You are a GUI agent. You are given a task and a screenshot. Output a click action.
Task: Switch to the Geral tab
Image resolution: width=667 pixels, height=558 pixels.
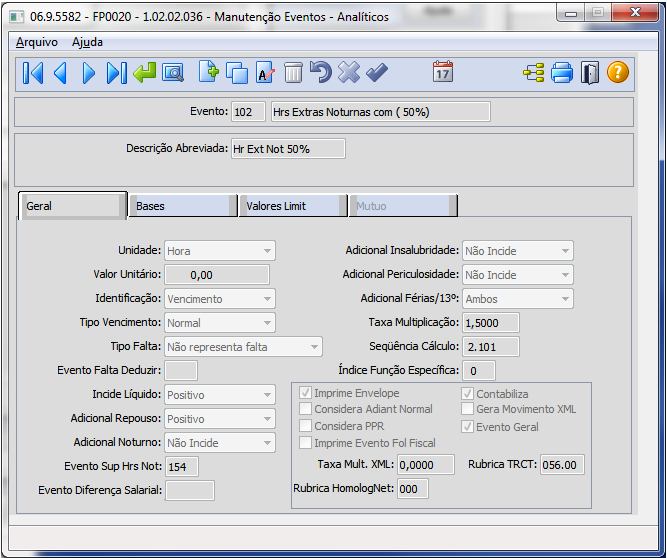click(x=72, y=206)
